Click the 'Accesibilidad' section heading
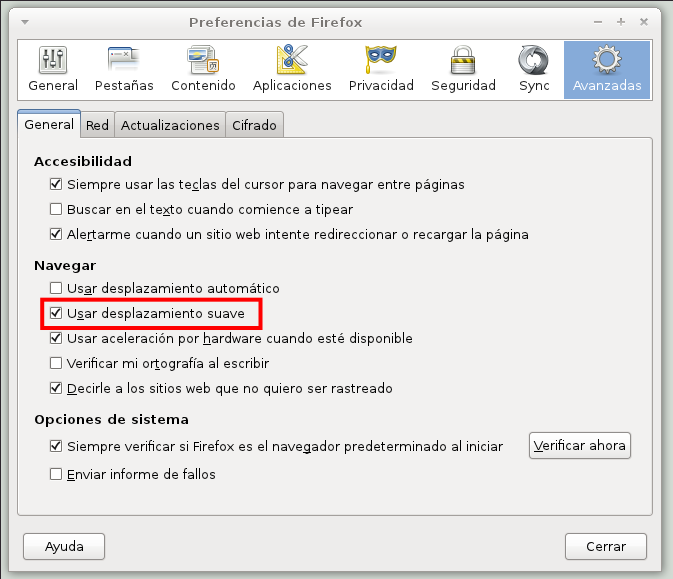The image size is (673, 579). [x=83, y=161]
